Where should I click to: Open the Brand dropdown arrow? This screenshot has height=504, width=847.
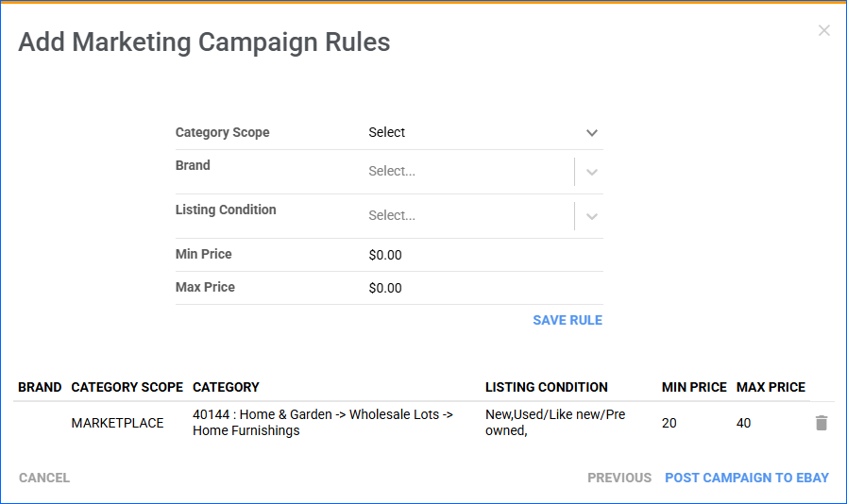pyautogui.click(x=591, y=172)
